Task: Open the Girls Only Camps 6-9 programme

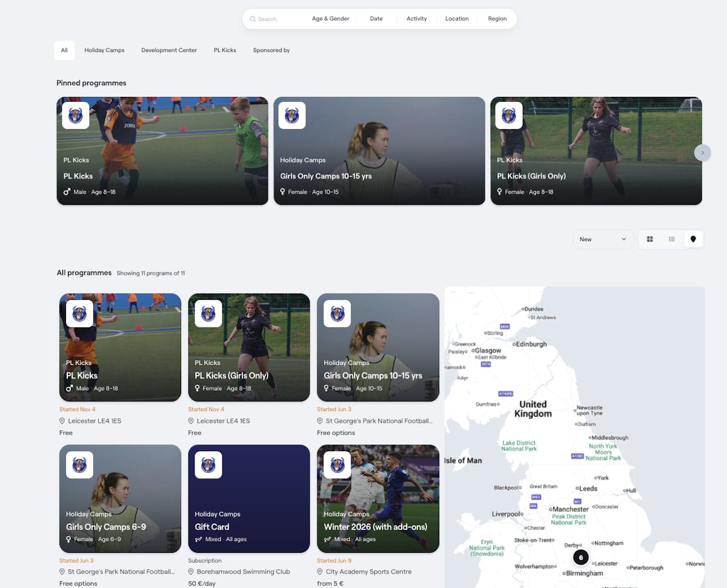Action: pos(120,498)
